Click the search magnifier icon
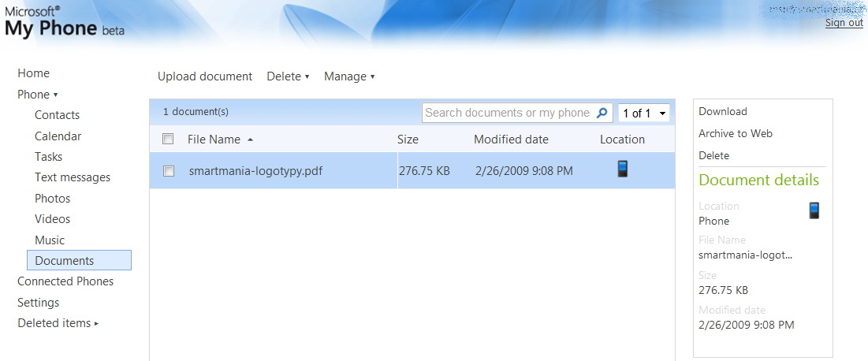The height and width of the screenshot is (361, 868). coord(602,113)
